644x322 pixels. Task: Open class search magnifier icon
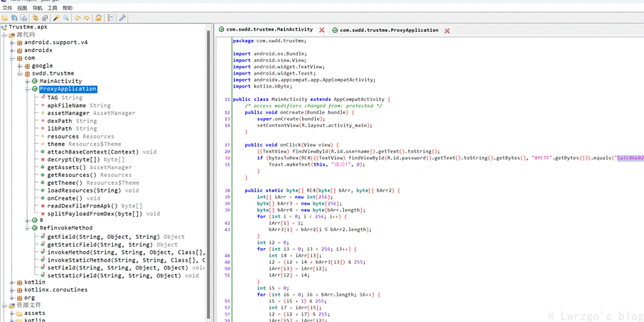pyautogui.click(x=65, y=18)
